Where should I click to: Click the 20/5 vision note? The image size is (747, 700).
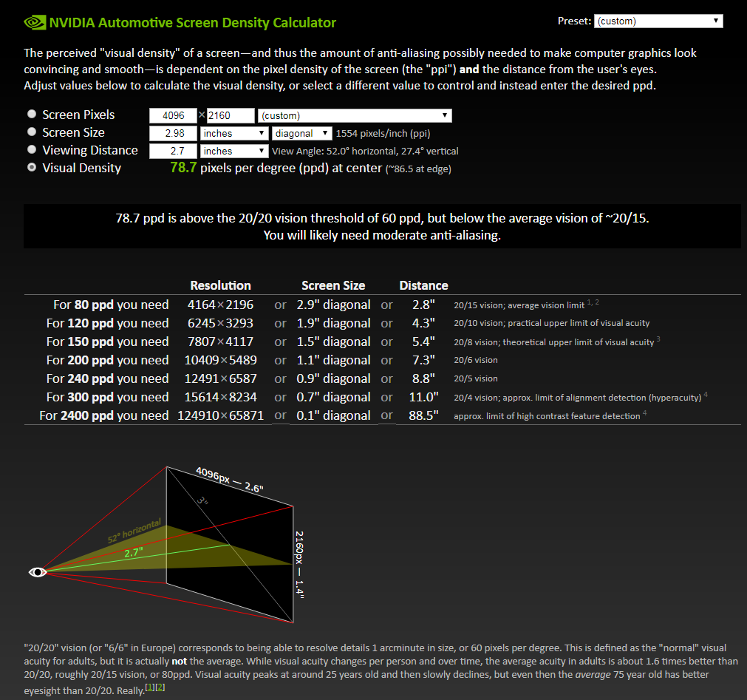click(475, 379)
